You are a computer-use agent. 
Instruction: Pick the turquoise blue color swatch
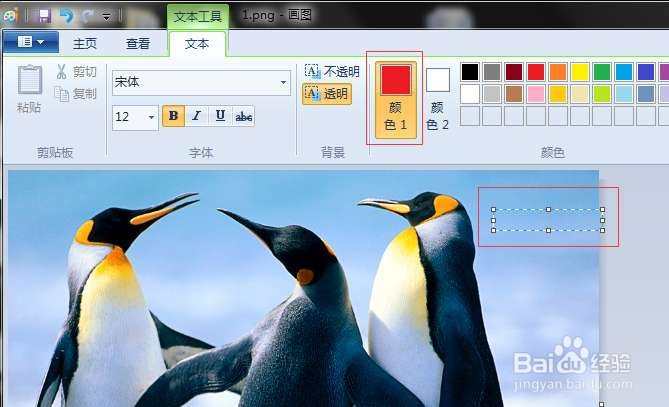(x=624, y=72)
